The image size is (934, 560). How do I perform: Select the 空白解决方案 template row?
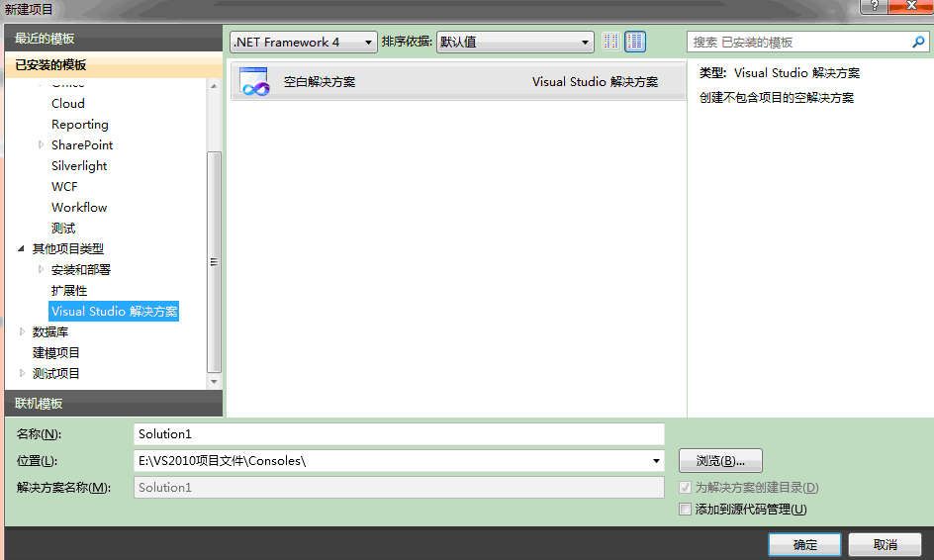[457, 81]
